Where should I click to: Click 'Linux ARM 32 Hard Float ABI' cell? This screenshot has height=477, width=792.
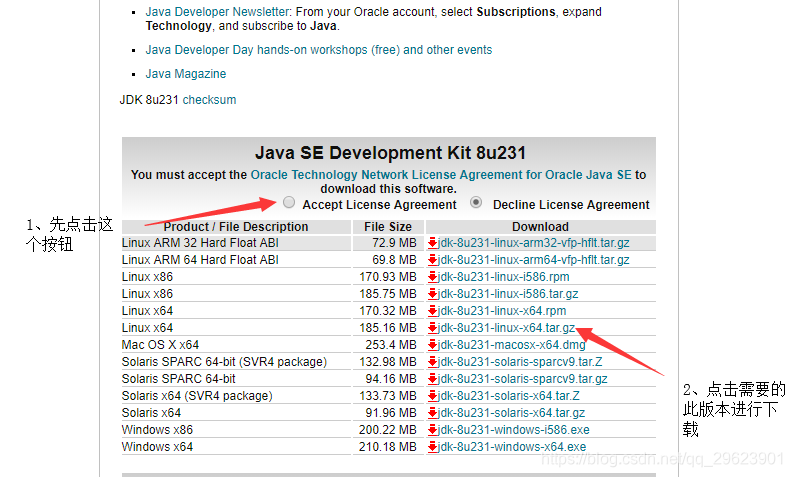point(236,243)
